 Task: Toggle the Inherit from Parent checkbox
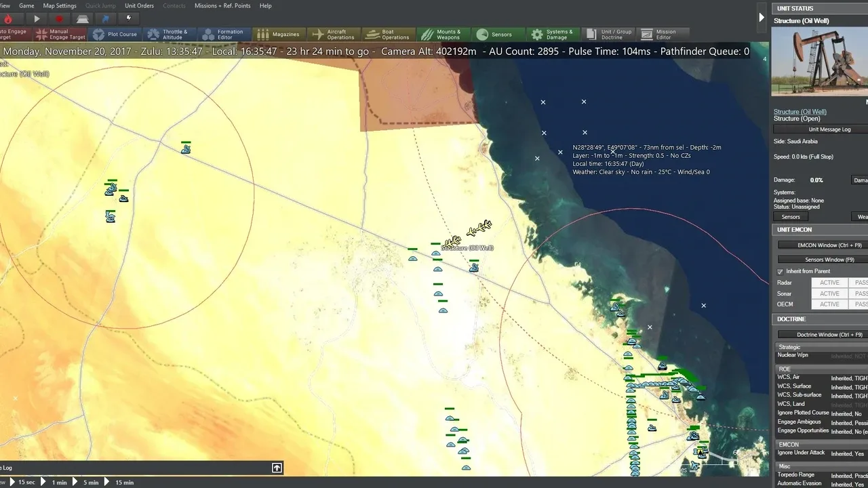780,271
